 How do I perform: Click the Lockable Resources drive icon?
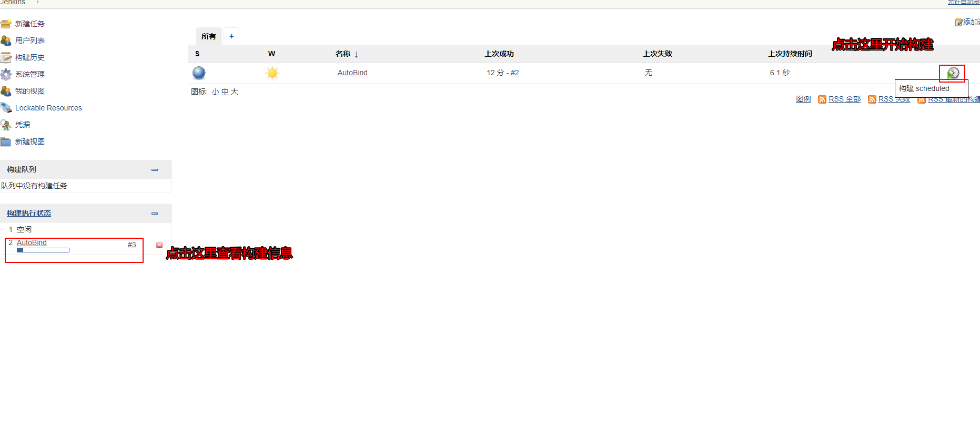click(x=6, y=108)
